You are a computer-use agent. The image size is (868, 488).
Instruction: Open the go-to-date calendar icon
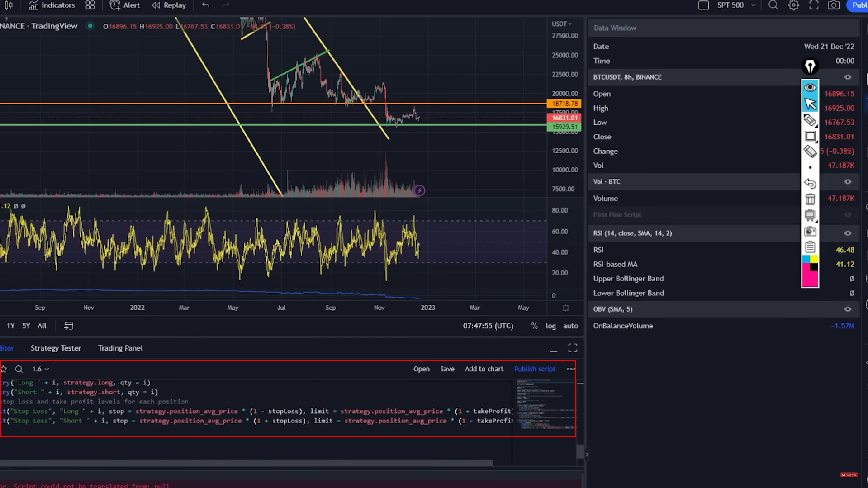point(69,326)
